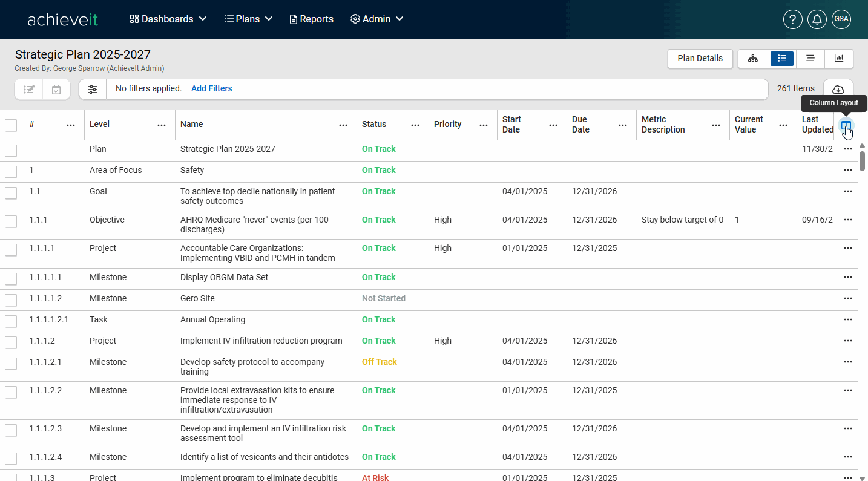Click the Off Track status text
Viewport: 868px width, 481px height.
tap(380, 362)
